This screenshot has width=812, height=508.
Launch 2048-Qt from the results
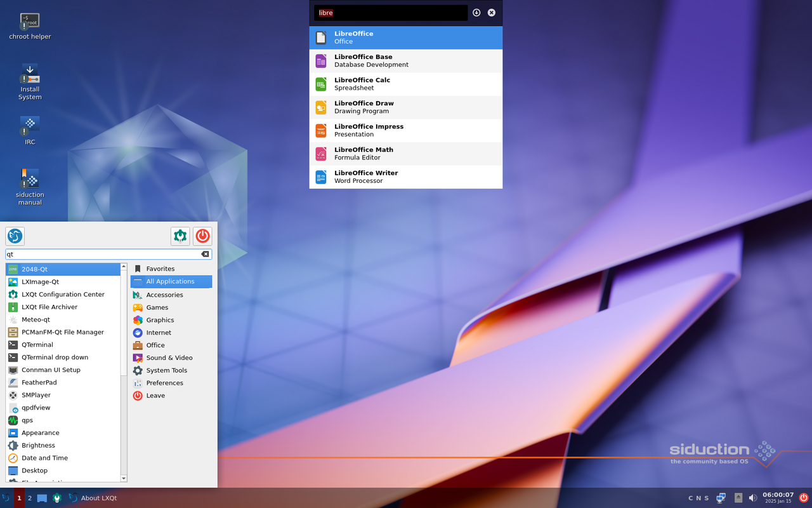click(x=63, y=269)
